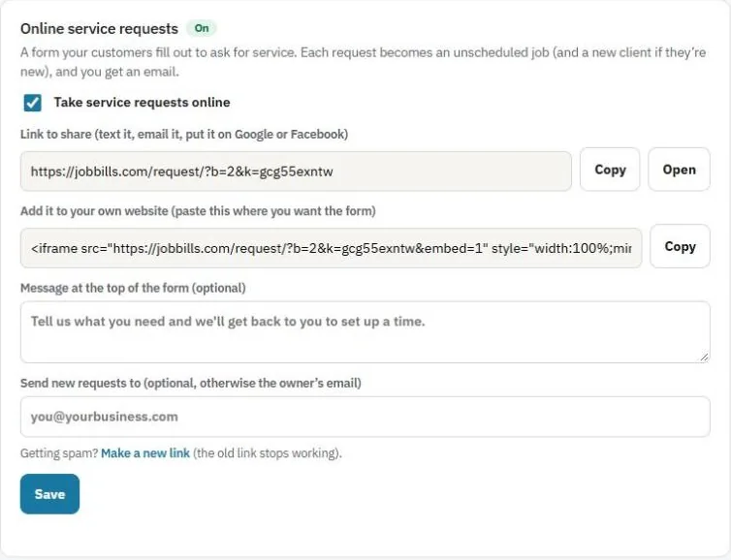Uncheck Take service requests online checkbox
731x560 pixels.
coord(33,103)
